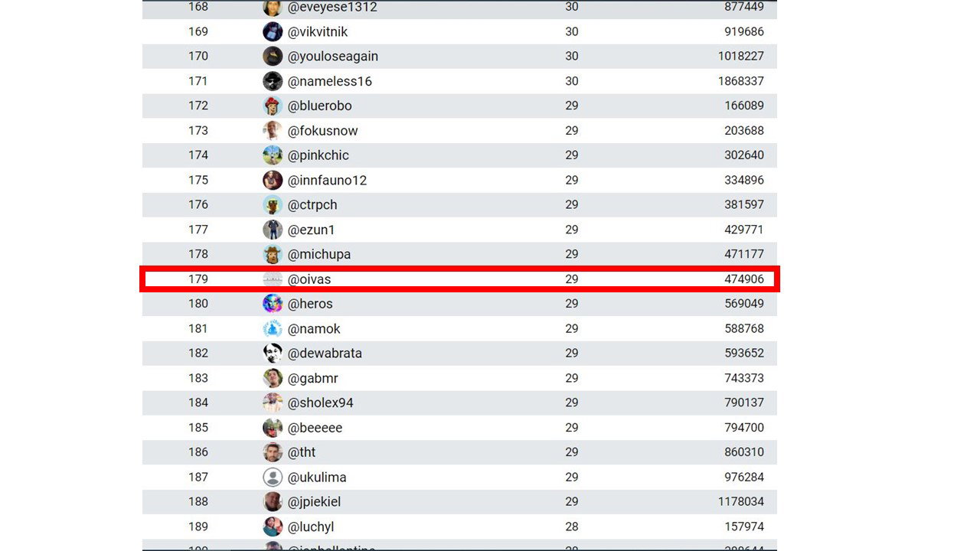
Task: Click rank number 185 for @beeeee
Action: 198,427
